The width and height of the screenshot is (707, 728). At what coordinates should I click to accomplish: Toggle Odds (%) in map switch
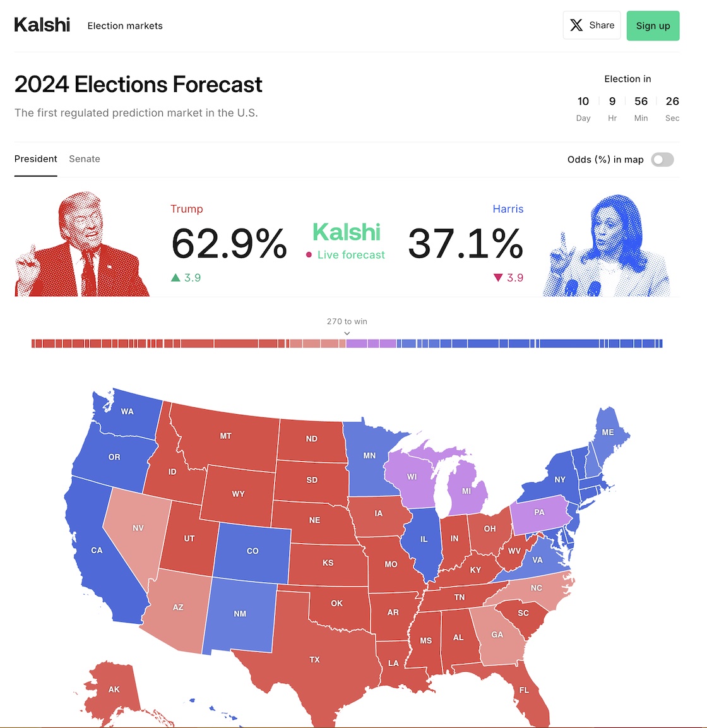(663, 160)
